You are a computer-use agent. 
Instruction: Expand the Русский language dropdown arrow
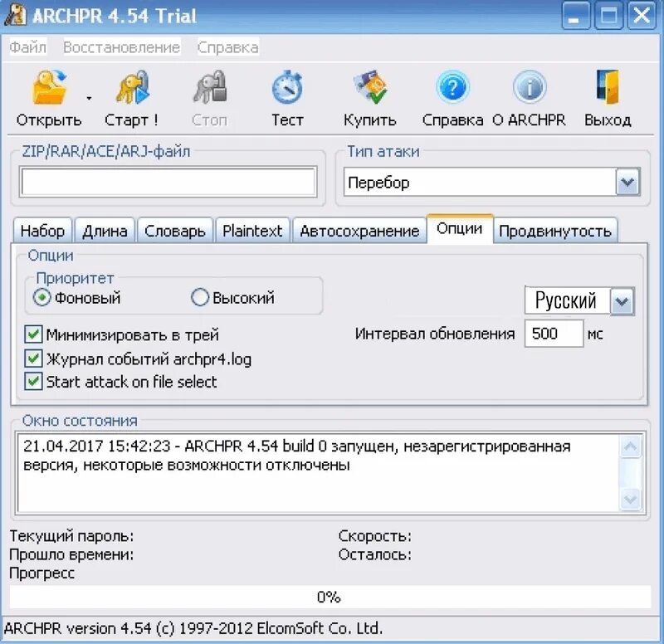pyautogui.click(x=622, y=301)
